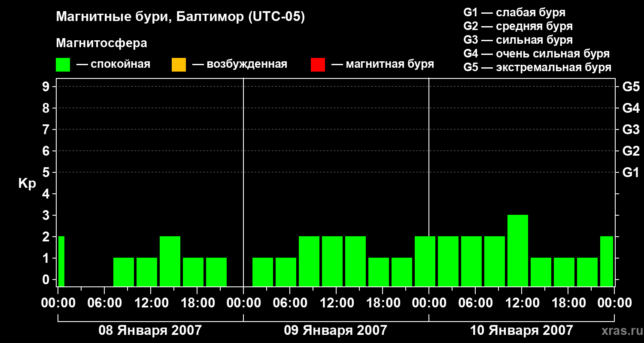The width and height of the screenshot is (644, 343).
Task: Click the 12:00 label under 09 Января
Action: [x=336, y=303]
